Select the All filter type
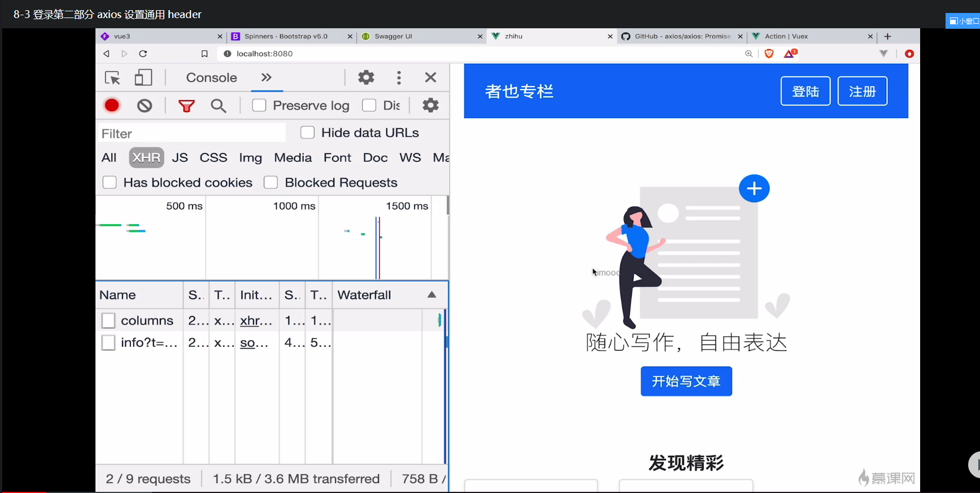Viewport: 980px width, 493px height. [x=109, y=158]
